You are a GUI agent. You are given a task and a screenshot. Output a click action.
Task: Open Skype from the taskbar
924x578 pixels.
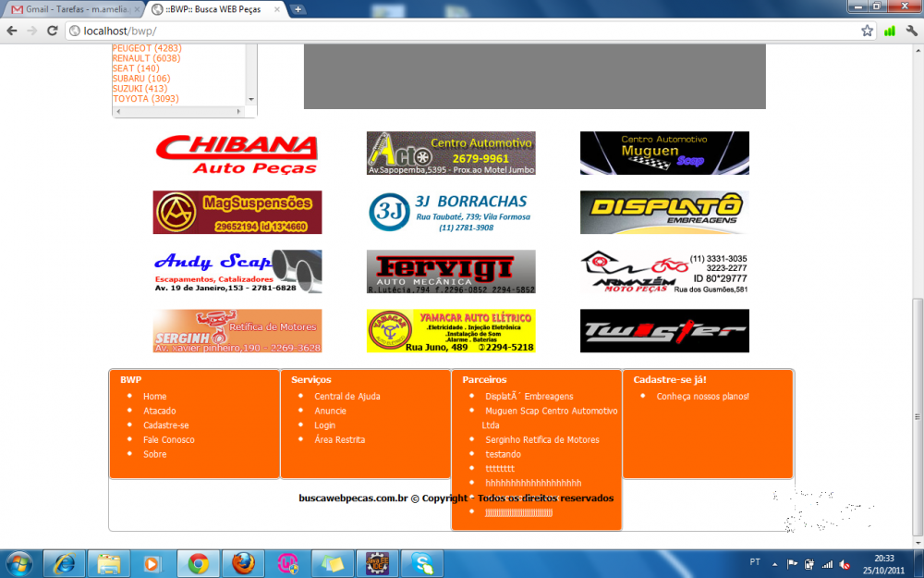tap(422, 563)
